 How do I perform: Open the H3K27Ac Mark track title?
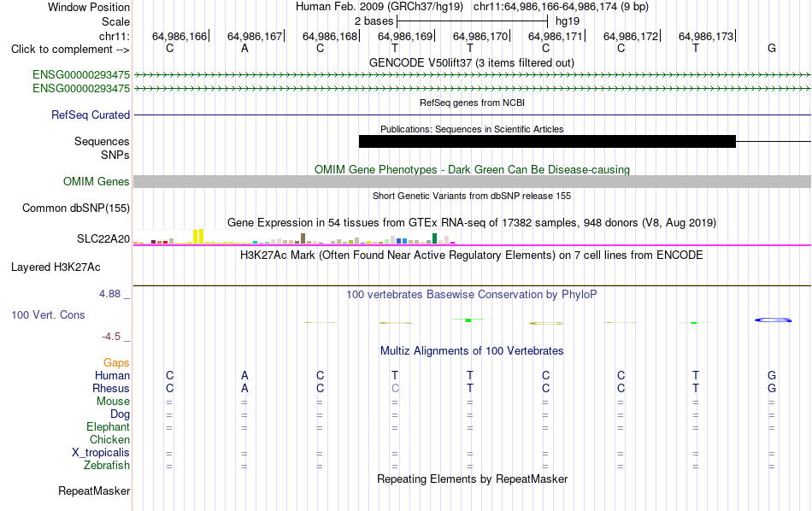(472, 255)
